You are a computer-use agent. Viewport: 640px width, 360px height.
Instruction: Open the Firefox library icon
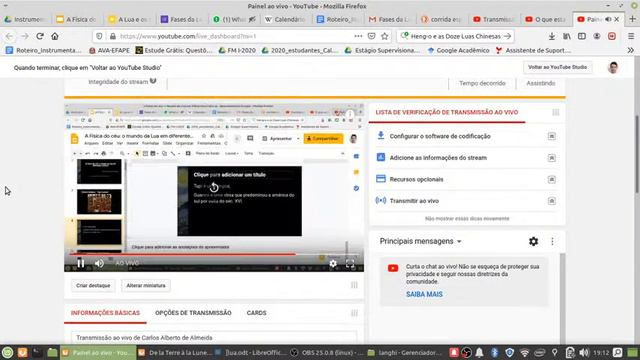567,36
